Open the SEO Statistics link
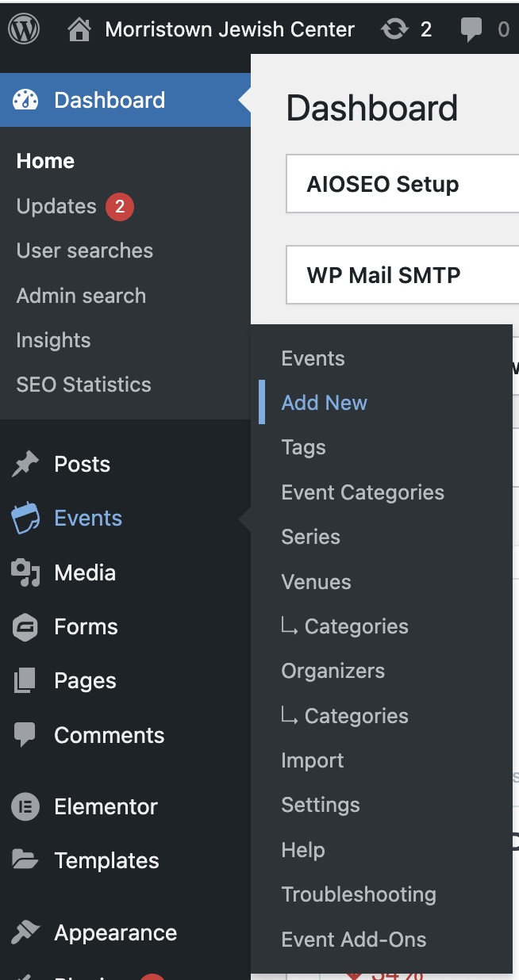 pyautogui.click(x=83, y=385)
